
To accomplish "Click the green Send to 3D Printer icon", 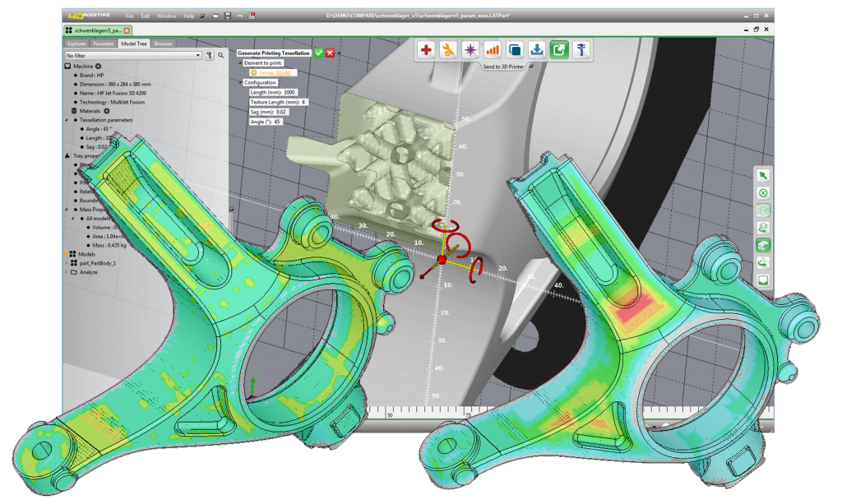I will point(559,50).
